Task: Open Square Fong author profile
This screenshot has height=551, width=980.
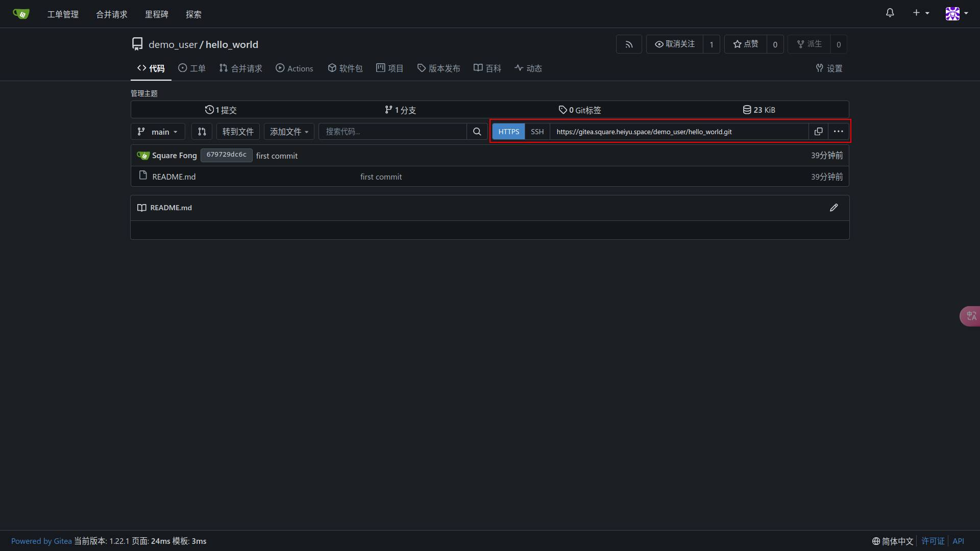Action: tap(174, 156)
